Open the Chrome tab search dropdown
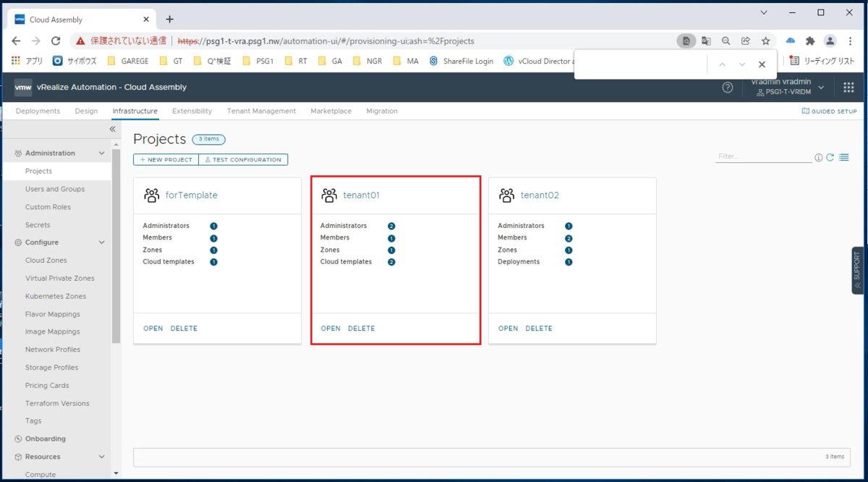 click(765, 13)
